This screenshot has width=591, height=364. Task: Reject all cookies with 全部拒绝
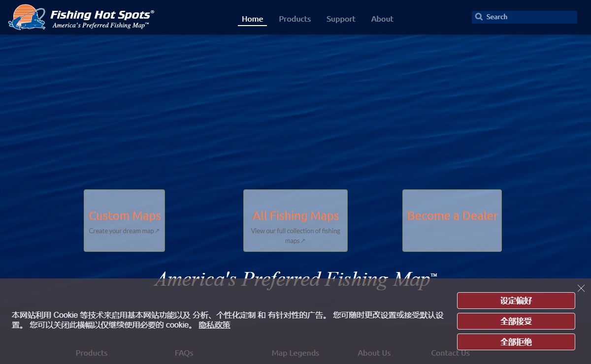[516, 342]
